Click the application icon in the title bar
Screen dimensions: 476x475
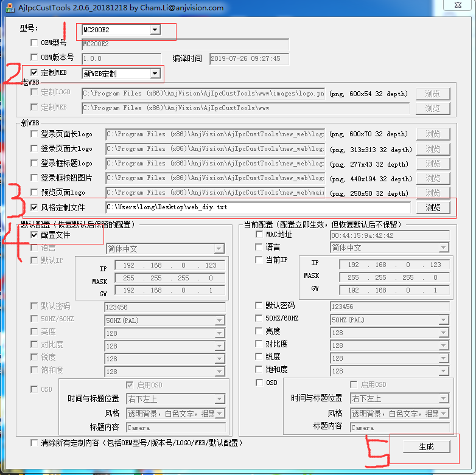pyautogui.click(x=9, y=7)
